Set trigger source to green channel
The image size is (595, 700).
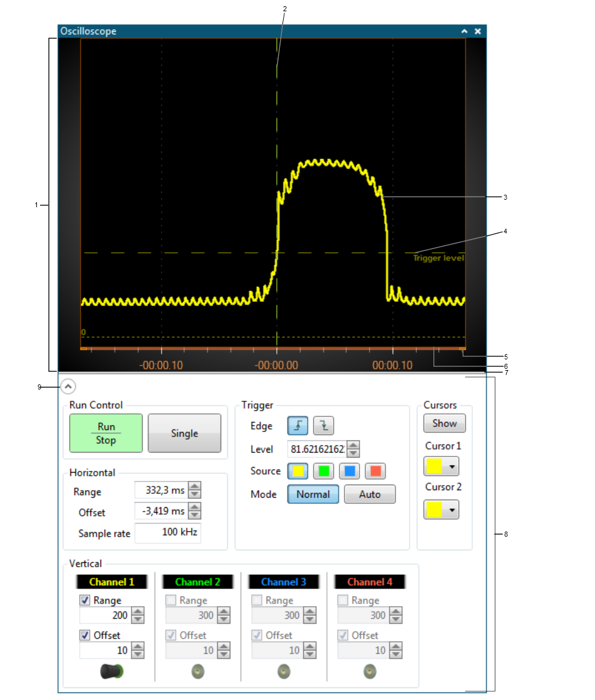[x=323, y=471]
